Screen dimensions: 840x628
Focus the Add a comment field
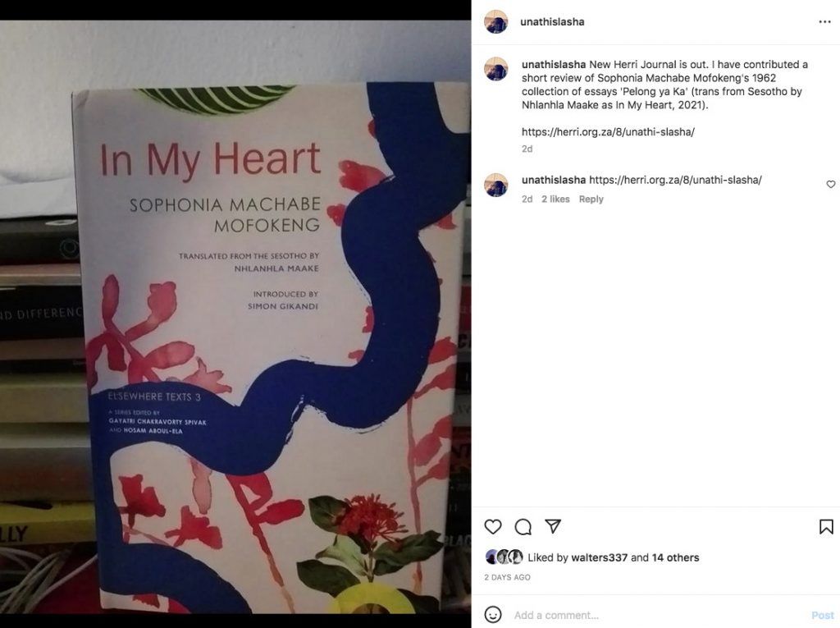(x=659, y=615)
